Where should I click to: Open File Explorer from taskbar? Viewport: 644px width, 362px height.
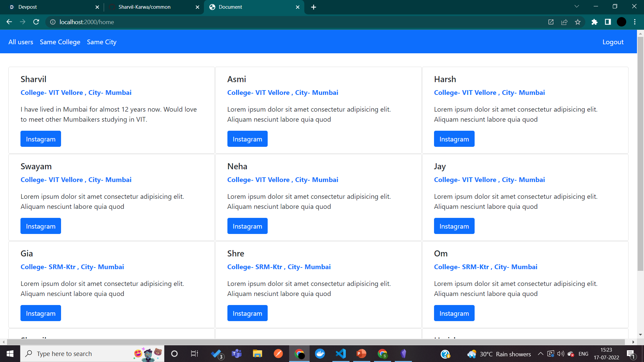[257, 354]
